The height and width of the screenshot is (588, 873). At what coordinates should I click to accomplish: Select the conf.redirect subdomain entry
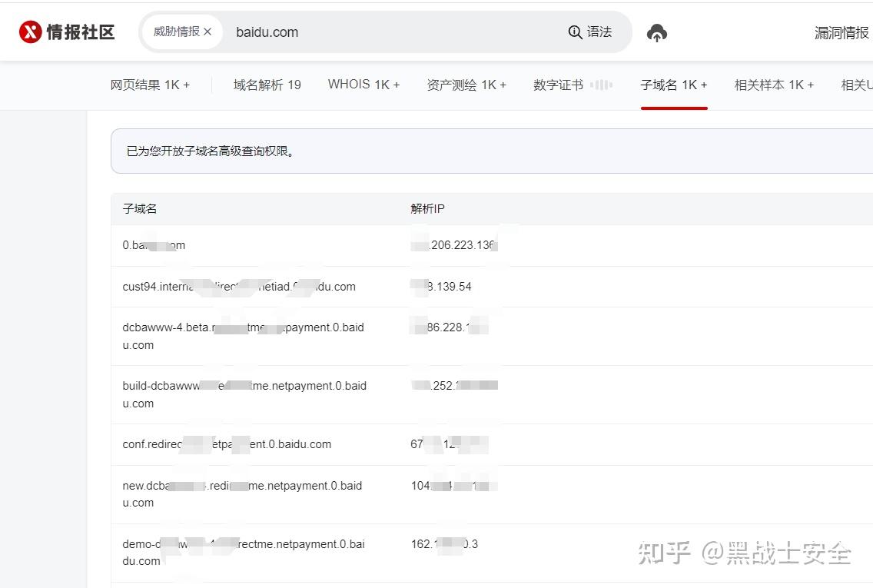[227, 444]
